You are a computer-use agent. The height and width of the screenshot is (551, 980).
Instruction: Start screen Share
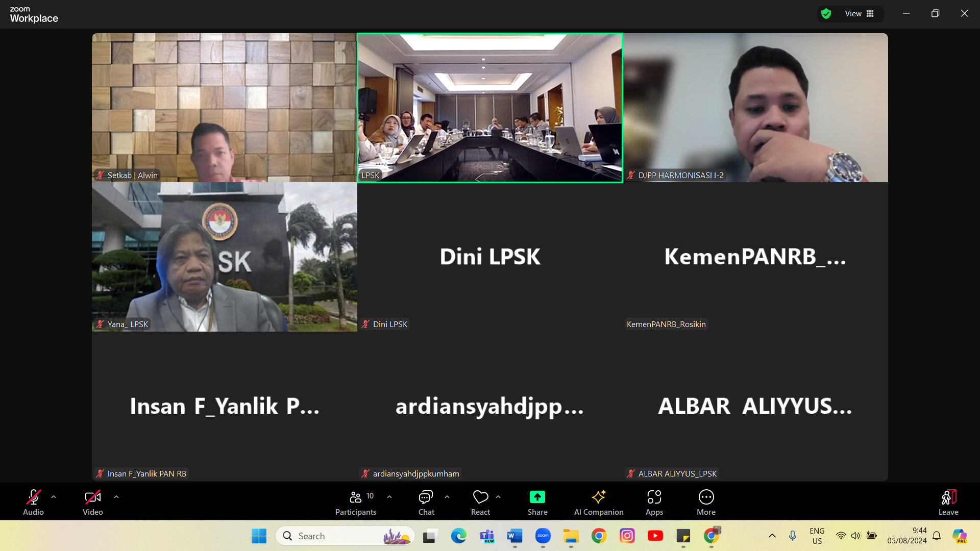point(537,502)
